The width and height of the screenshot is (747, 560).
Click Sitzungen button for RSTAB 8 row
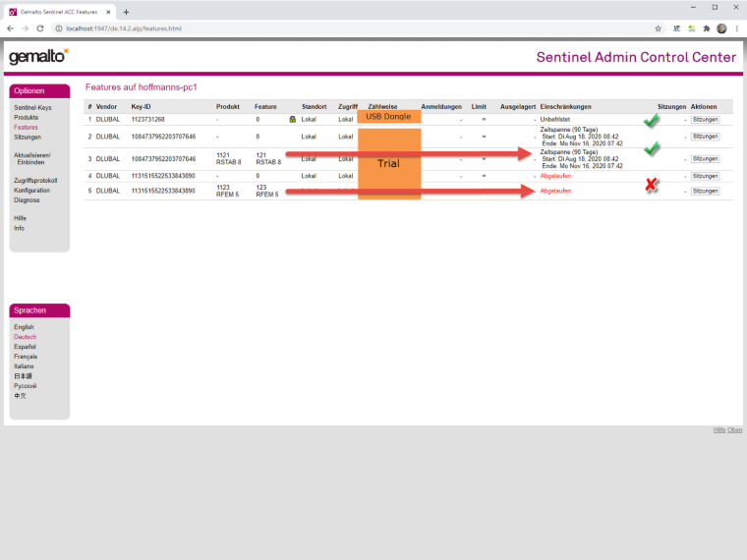point(705,158)
